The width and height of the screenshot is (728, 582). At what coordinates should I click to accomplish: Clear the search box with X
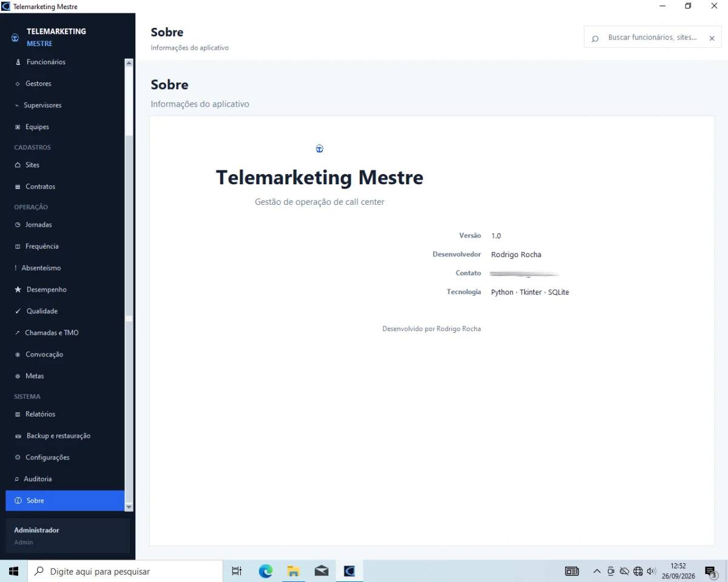click(712, 38)
